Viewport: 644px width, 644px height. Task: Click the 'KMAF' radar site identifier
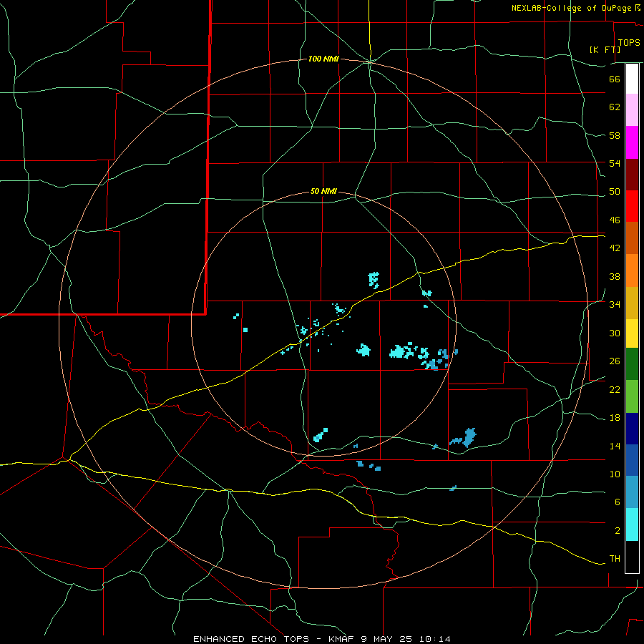[x=341, y=639]
